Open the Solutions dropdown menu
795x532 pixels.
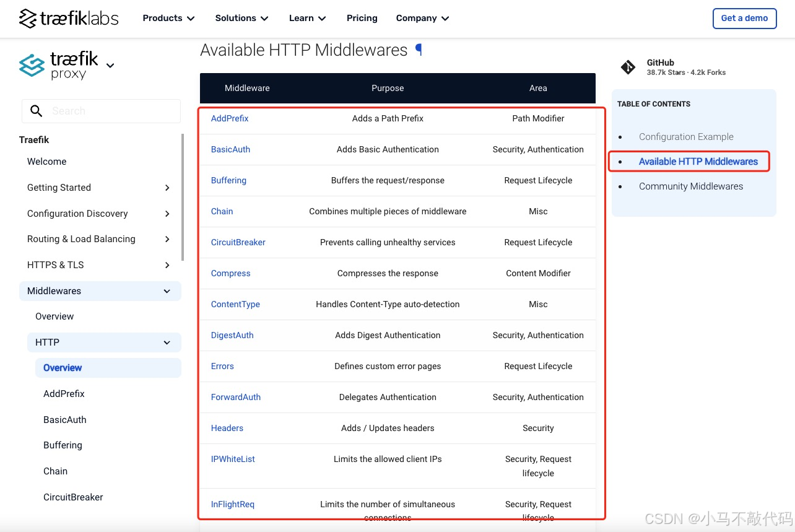pyautogui.click(x=241, y=18)
